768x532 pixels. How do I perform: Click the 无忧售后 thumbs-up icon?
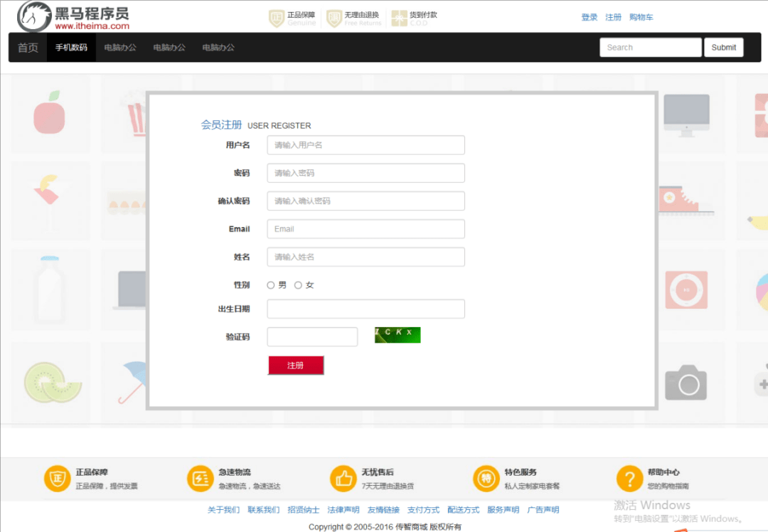coord(343,479)
